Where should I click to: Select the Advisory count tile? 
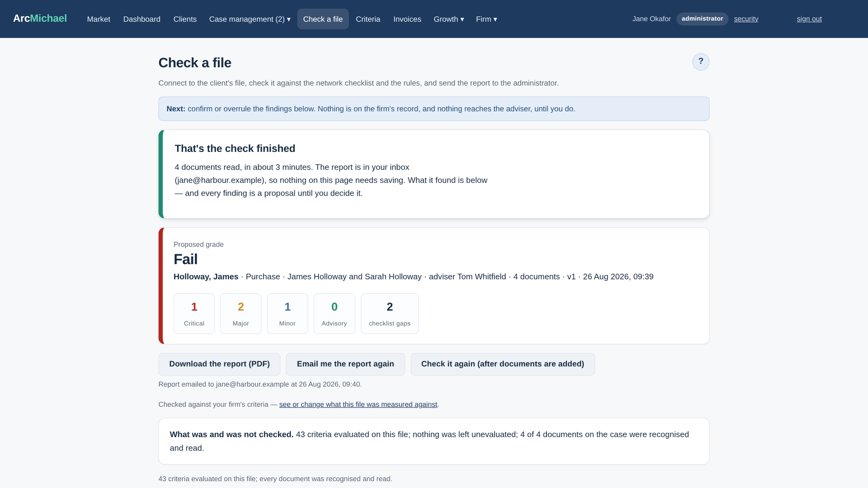point(334,314)
